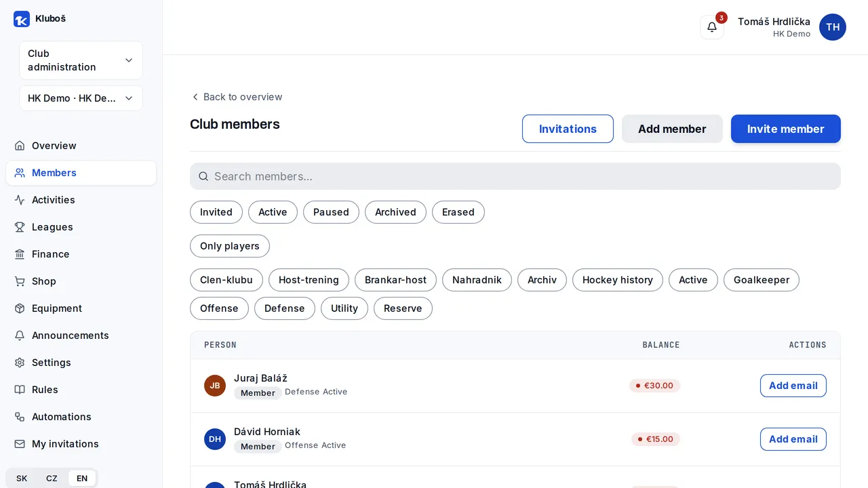Click the Rules book icon
The width and height of the screenshot is (868, 488).
click(x=20, y=390)
